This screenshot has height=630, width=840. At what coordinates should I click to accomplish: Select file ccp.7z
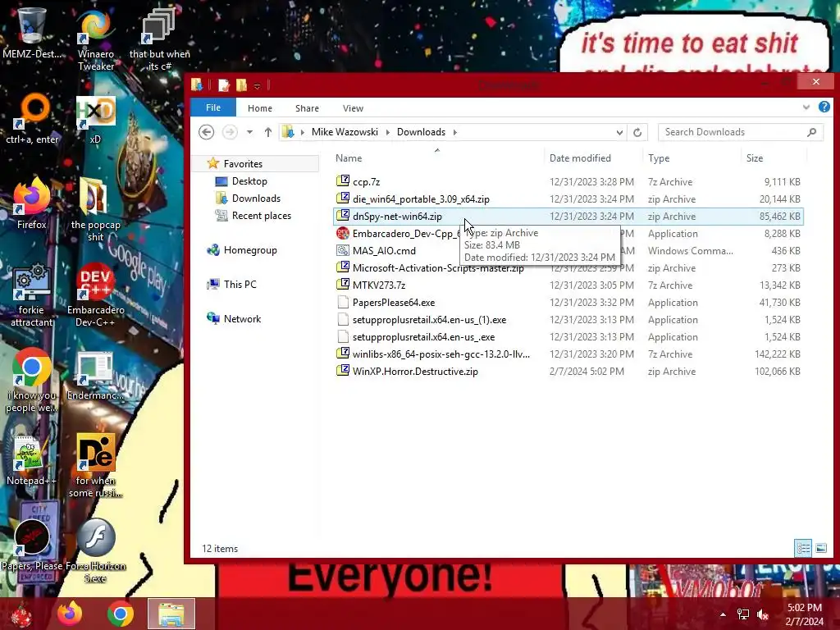coord(568,182)
